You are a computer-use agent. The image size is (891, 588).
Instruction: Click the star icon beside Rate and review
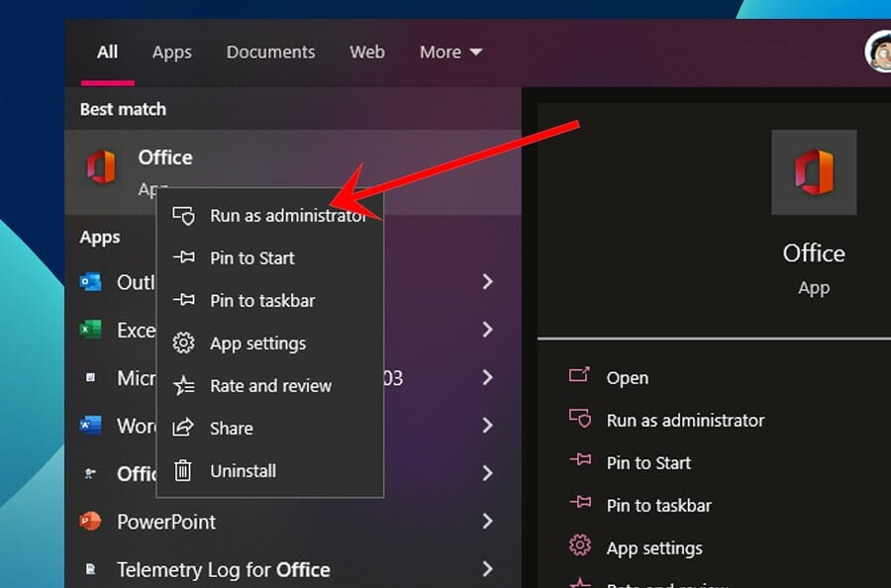click(183, 385)
